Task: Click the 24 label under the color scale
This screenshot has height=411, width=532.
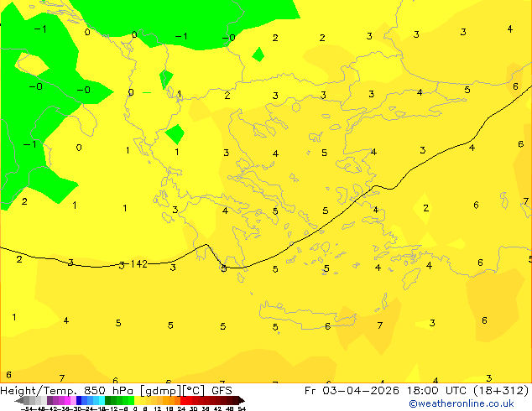Action: (181, 408)
